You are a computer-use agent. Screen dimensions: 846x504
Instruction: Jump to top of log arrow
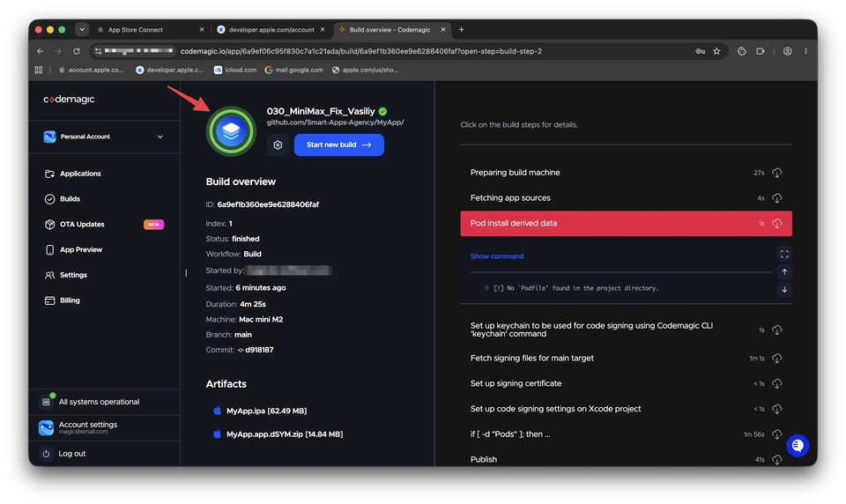[784, 272]
